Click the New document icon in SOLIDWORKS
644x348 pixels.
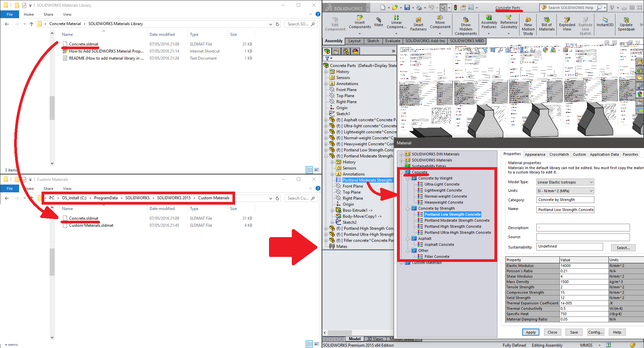[x=383, y=7]
